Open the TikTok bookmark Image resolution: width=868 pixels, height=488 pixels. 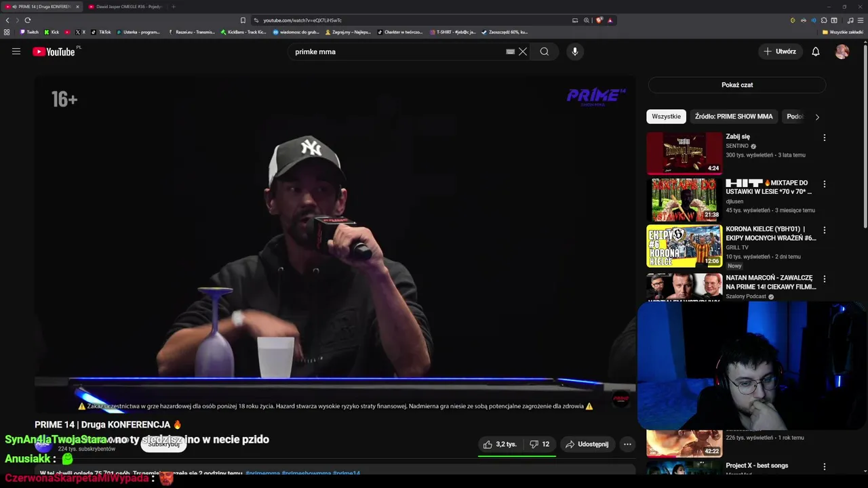[x=101, y=32]
